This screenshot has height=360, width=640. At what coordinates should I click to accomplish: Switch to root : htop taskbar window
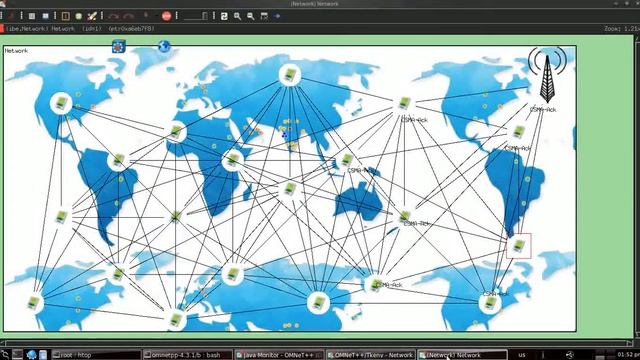coord(96,355)
